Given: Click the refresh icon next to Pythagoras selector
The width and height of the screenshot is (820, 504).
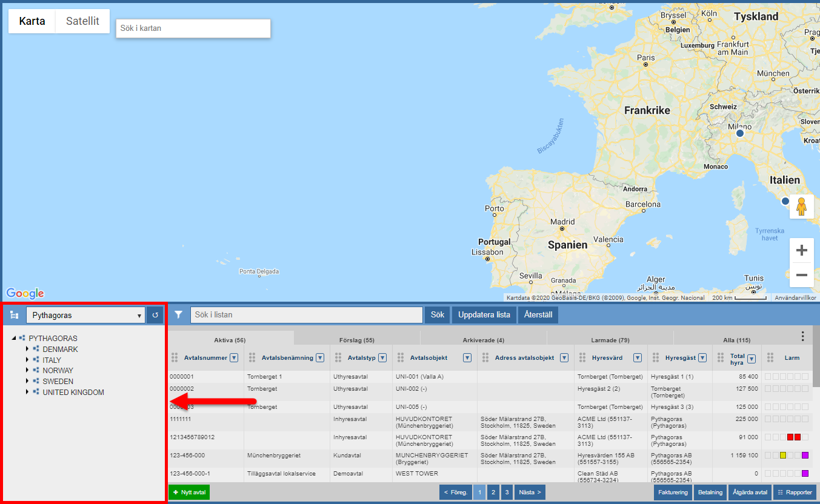Looking at the screenshot, I should click(155, 315).
